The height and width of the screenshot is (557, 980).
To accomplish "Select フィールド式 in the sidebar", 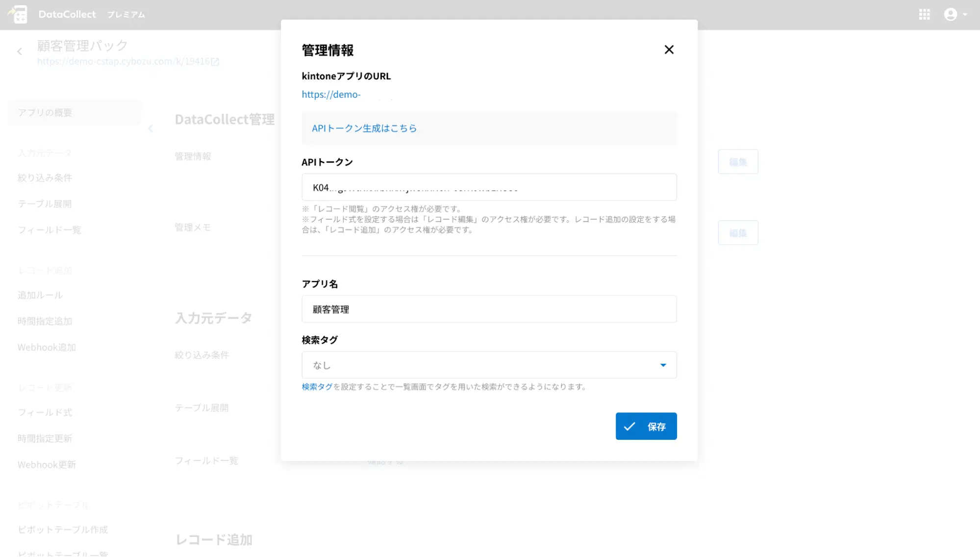I will (45, 412).
